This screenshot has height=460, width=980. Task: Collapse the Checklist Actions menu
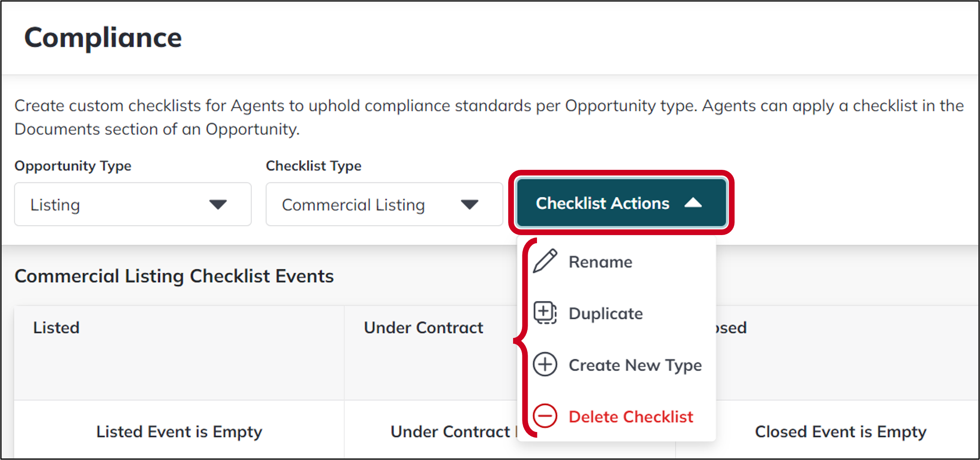tap(621, 203)
